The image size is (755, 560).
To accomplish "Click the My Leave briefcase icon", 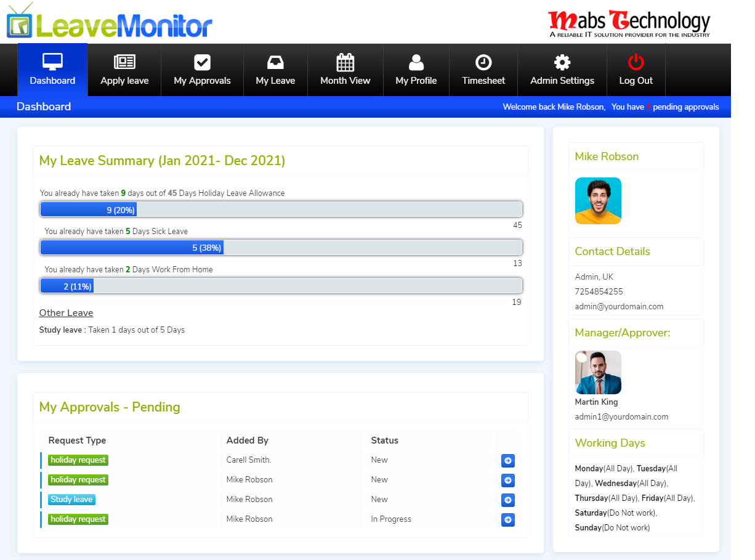I will pos(275,61).
